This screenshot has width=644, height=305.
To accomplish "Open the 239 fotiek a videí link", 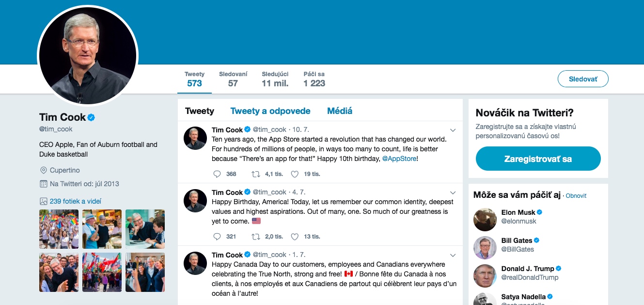I will (75, 201).
